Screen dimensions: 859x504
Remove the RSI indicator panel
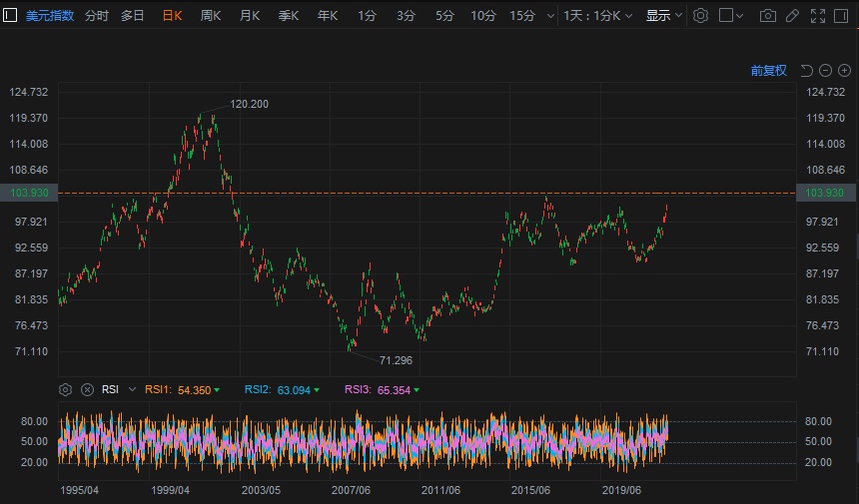pyautogui.click(x=87, y=389)
